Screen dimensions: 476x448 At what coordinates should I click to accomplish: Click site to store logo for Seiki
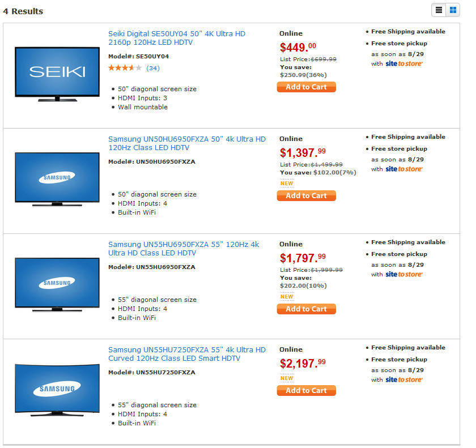(404, 64)
